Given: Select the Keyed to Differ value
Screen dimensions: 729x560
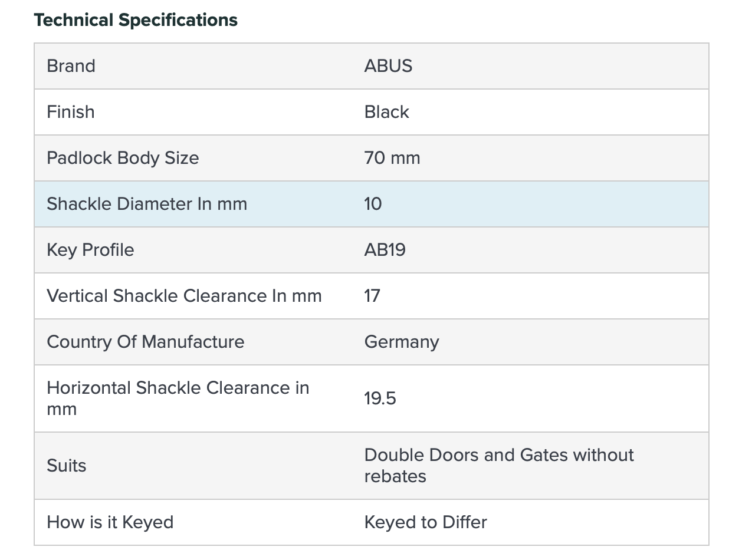Looking at the screenshot, I should (425, 522).
